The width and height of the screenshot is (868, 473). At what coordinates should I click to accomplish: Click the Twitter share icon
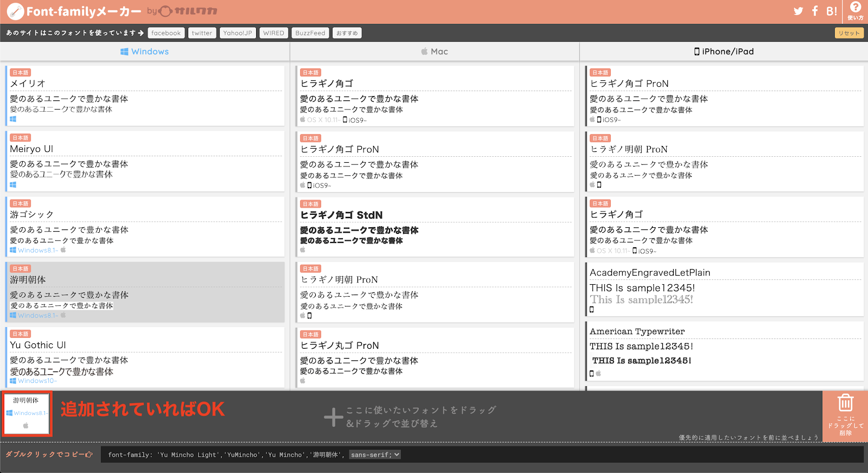point(798,11)
